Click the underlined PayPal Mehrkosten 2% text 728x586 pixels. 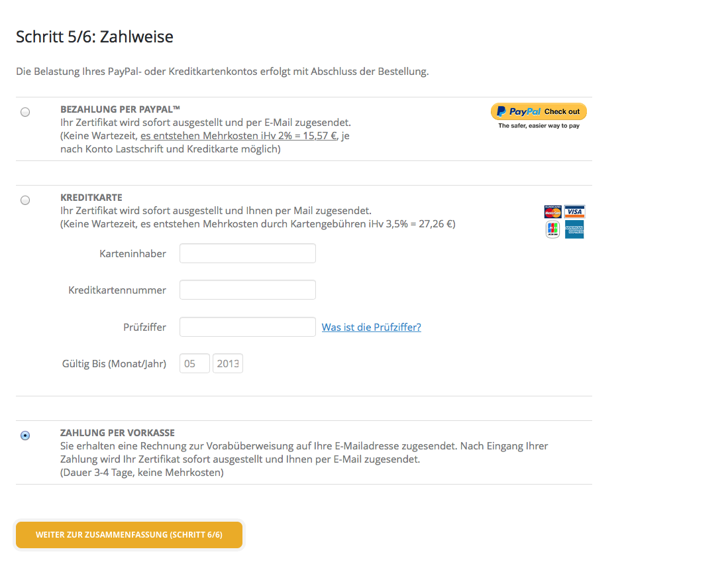[238, 136]
